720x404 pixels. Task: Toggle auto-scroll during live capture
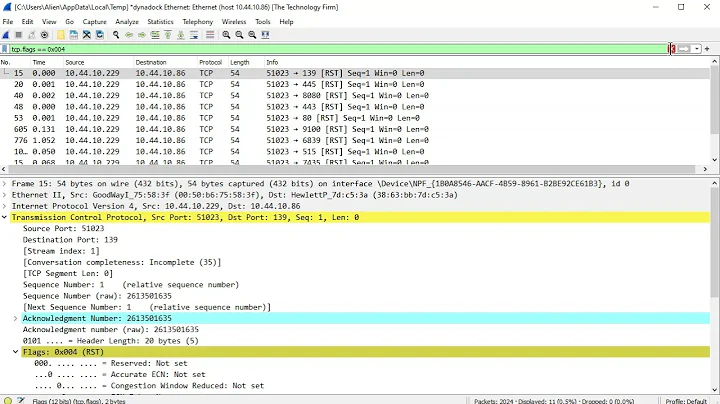click(x=194, y=35)
